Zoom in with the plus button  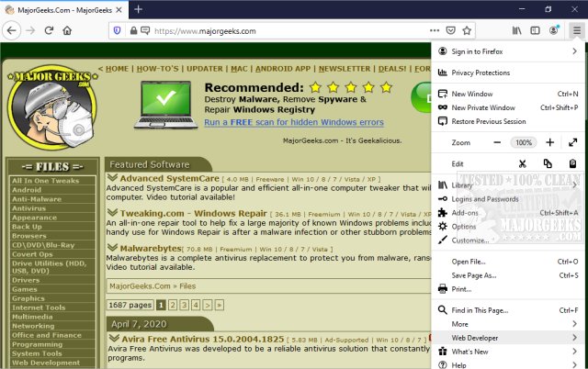coord(549,142)
